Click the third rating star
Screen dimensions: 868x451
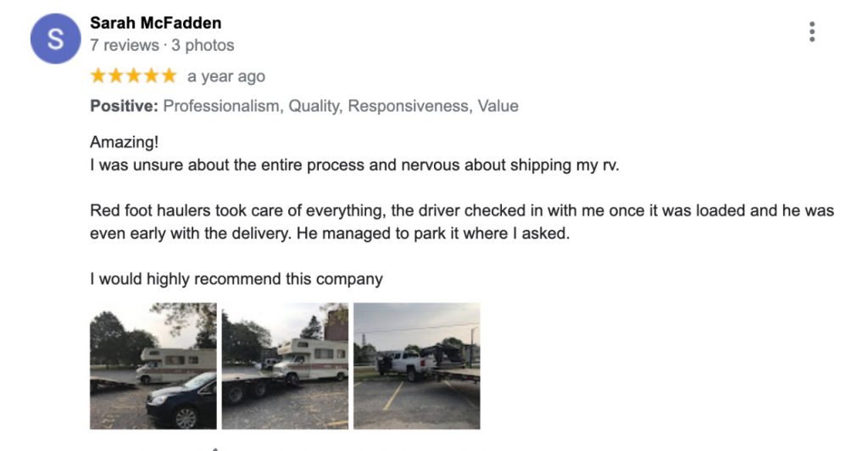(133, 76)
